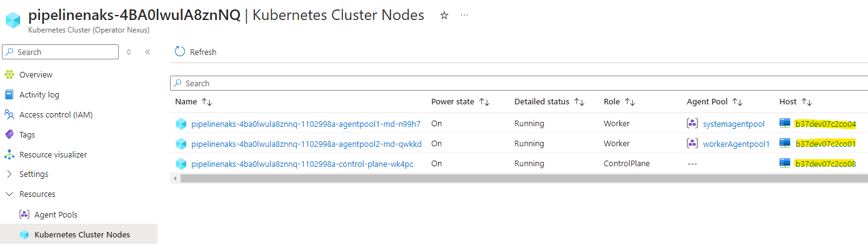Click the "Kubernetes Cluster (Operator Nexus)" subtitle

coord(89,29)
